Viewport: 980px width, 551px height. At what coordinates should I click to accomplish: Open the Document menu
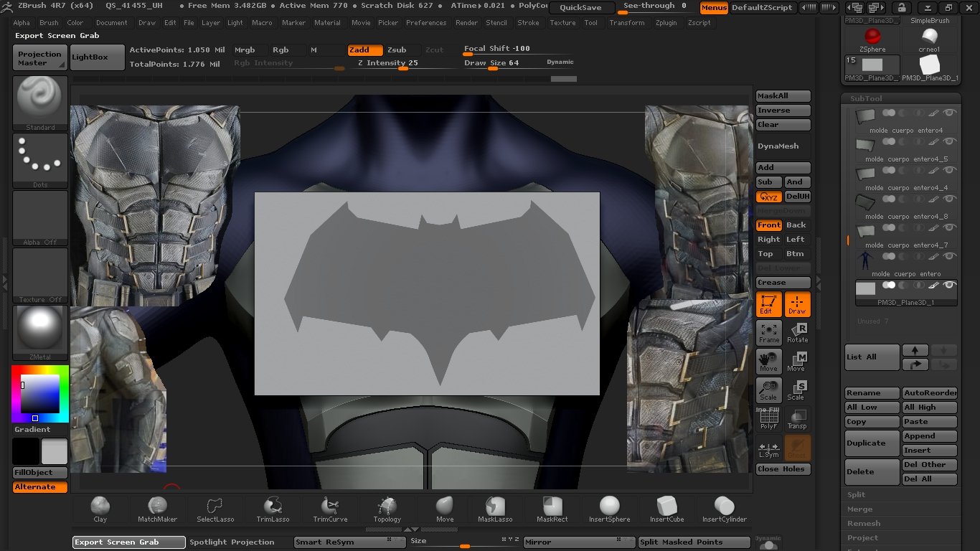click(112, 23)
